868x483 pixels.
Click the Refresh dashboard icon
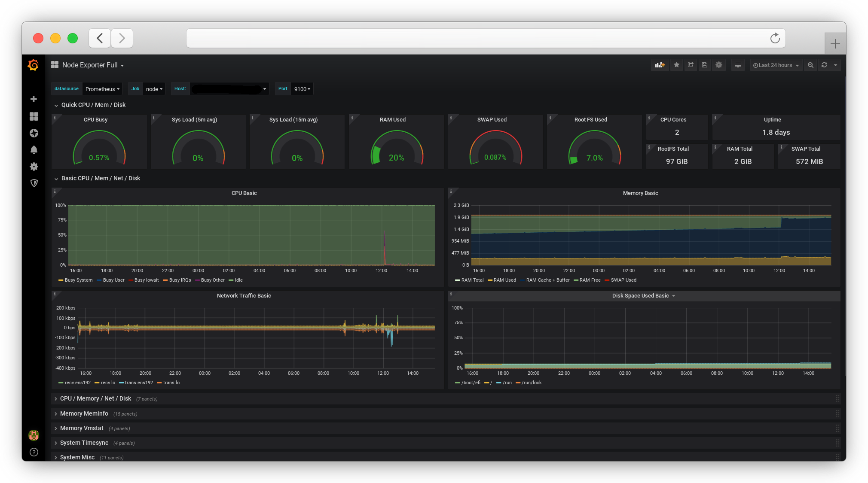coord(825,65)
